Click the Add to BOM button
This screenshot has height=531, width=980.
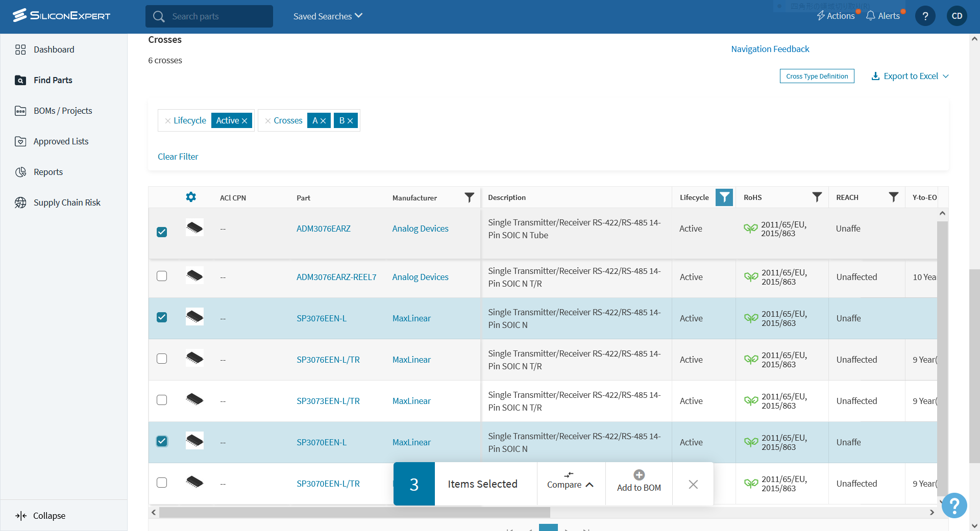(x=639, y=484)
